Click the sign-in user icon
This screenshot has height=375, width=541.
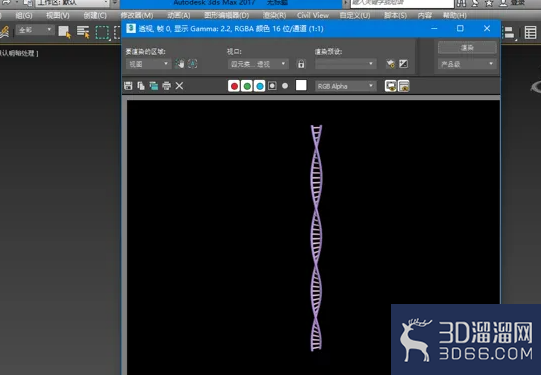pyautogui.click(x=504, y=3)
